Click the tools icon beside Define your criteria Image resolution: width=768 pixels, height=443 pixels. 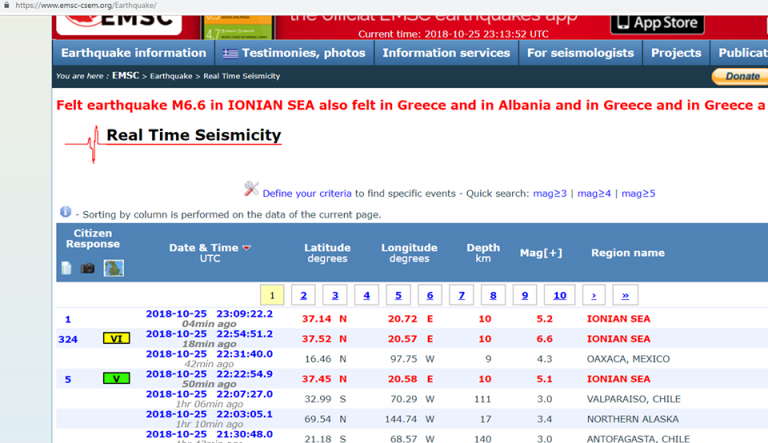251,189
